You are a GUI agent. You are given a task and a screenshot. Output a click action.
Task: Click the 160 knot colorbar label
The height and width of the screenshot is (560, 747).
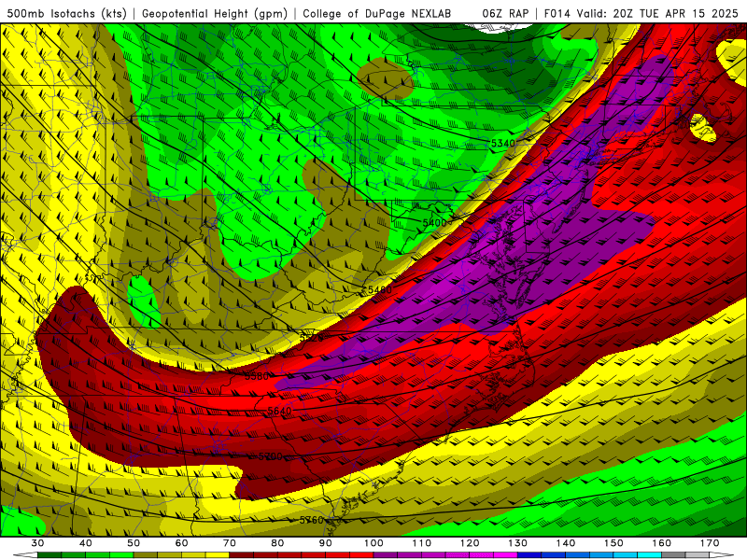[x=662, y=543]
